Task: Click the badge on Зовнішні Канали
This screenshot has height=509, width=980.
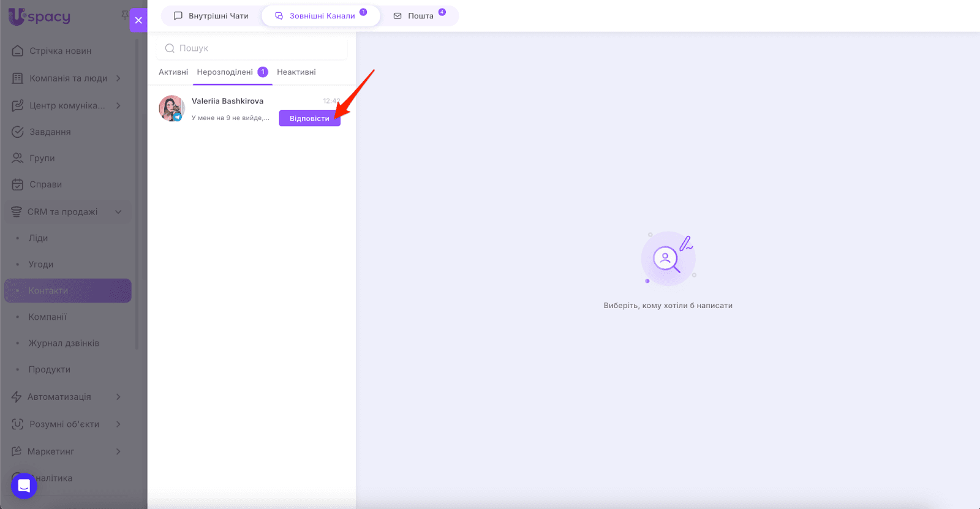Action: point(363,12)
